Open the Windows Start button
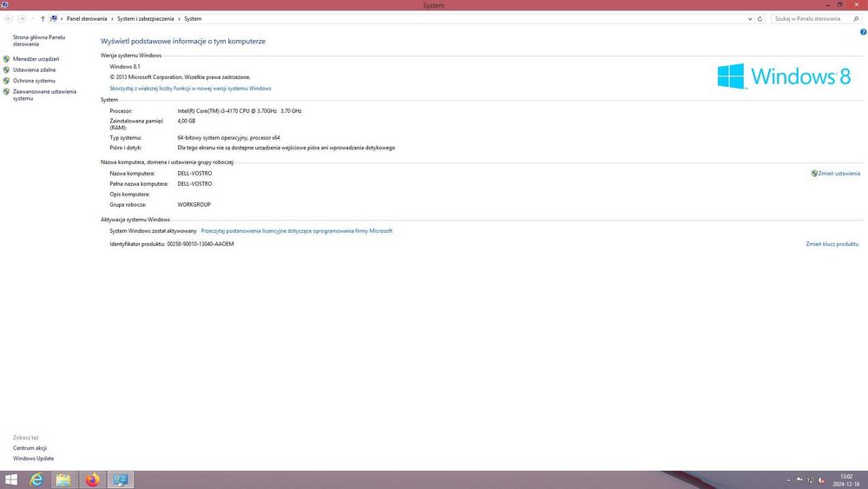 pyautogui.click(x=11, y=479)
